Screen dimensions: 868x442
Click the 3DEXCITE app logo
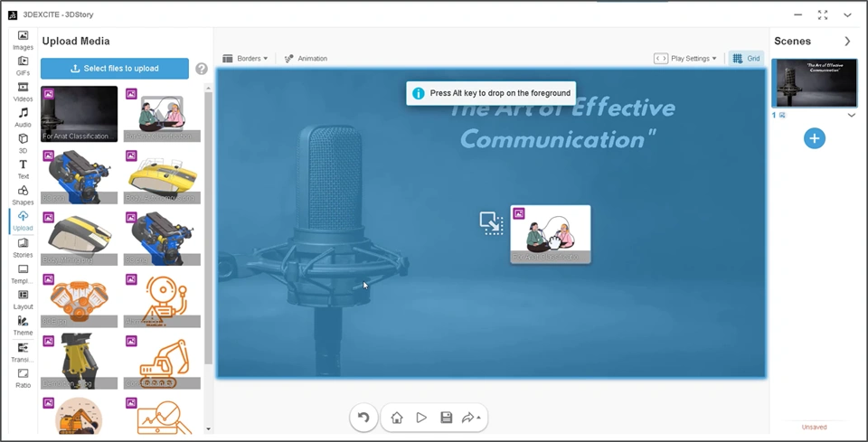pos(13,15)
